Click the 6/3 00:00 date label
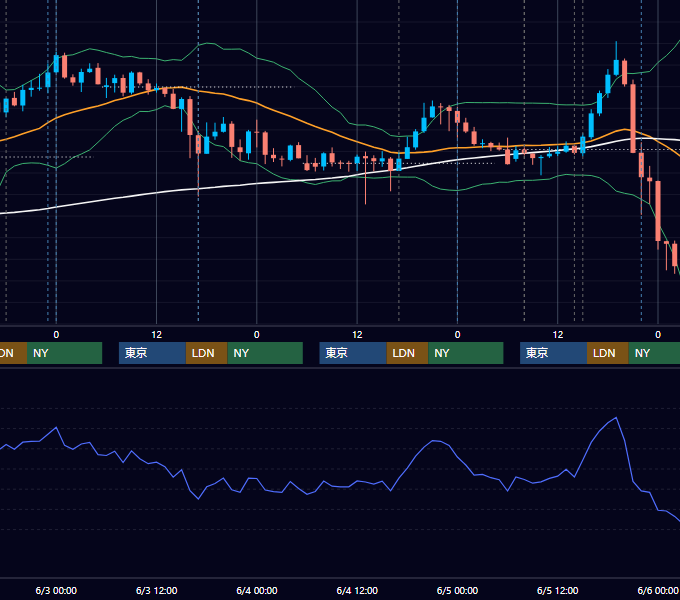Screen dimensions: 680x600 point(56,590)
